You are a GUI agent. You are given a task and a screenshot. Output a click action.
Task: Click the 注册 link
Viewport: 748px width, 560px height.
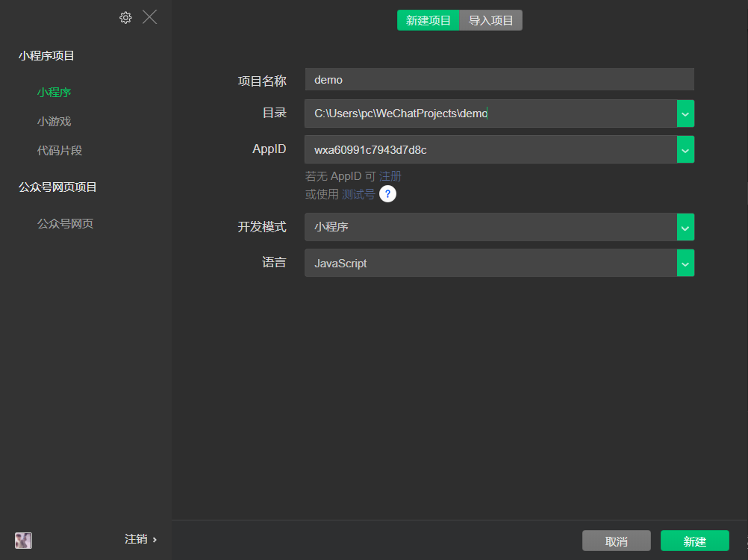click(x=390, y=176)
